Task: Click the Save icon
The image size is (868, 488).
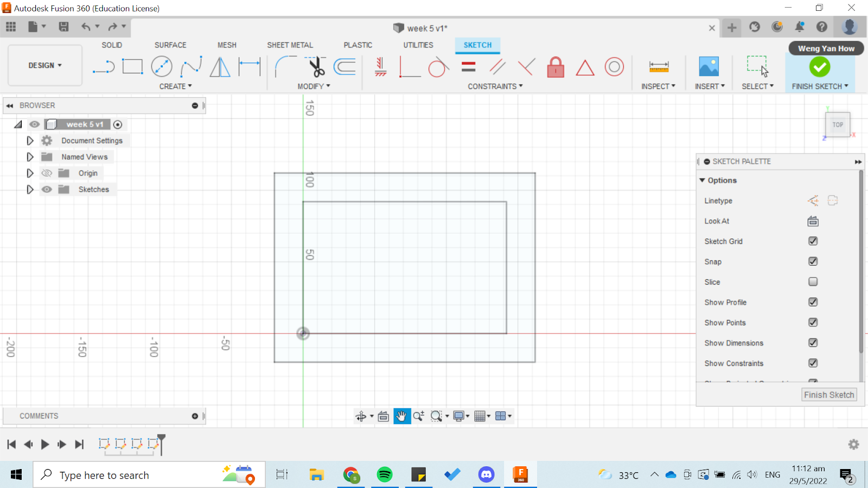Action: click(x=63, y=27)
